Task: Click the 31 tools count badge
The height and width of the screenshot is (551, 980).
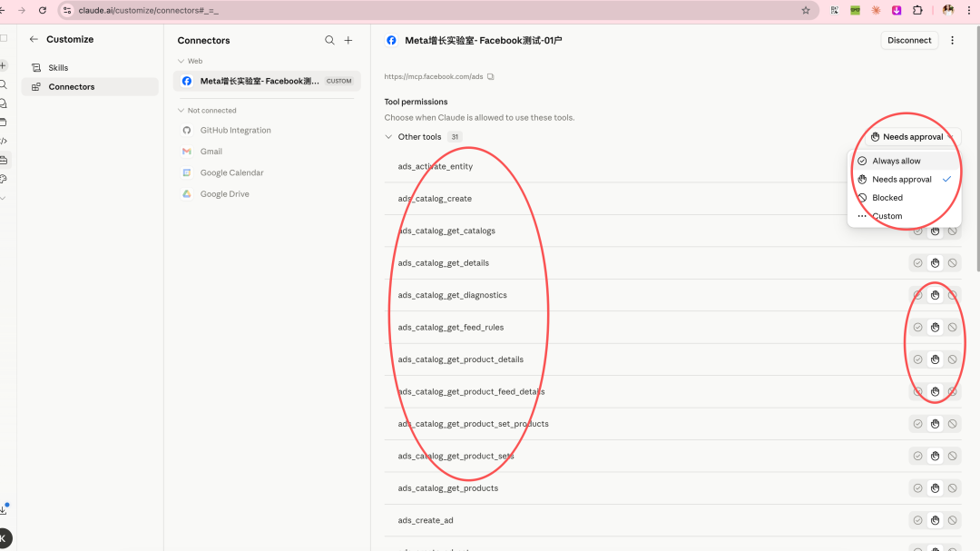Action: click(455, 137)
